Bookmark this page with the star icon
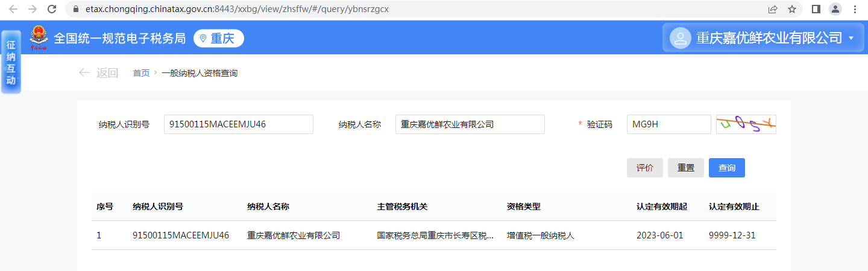The image size is (868, 271). 792,9
